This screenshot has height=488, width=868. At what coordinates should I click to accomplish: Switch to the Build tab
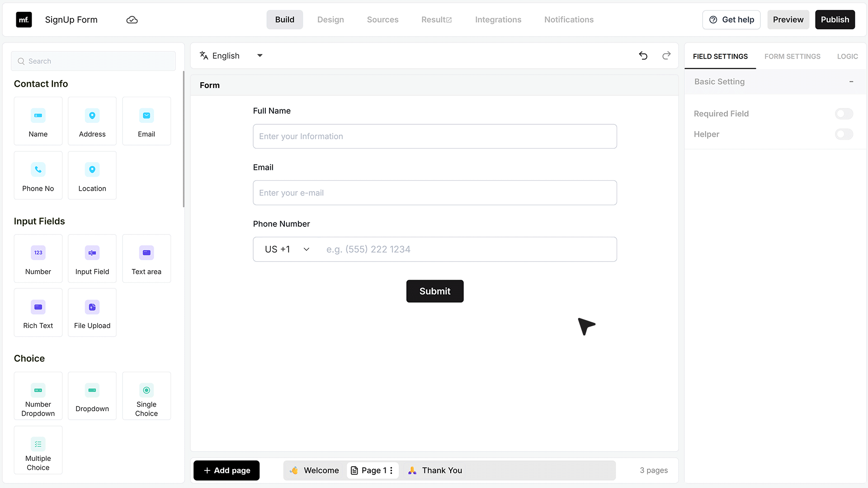[x=285, y=20]
